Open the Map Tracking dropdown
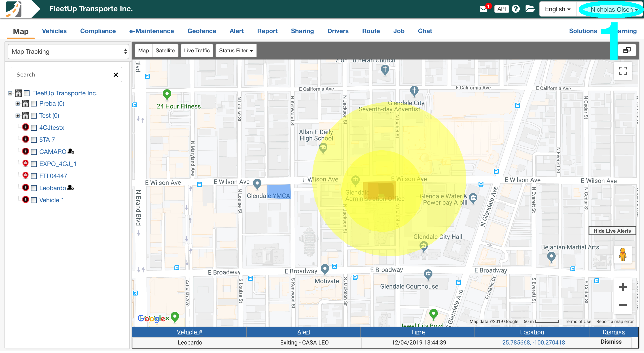 tap(68, 51)
